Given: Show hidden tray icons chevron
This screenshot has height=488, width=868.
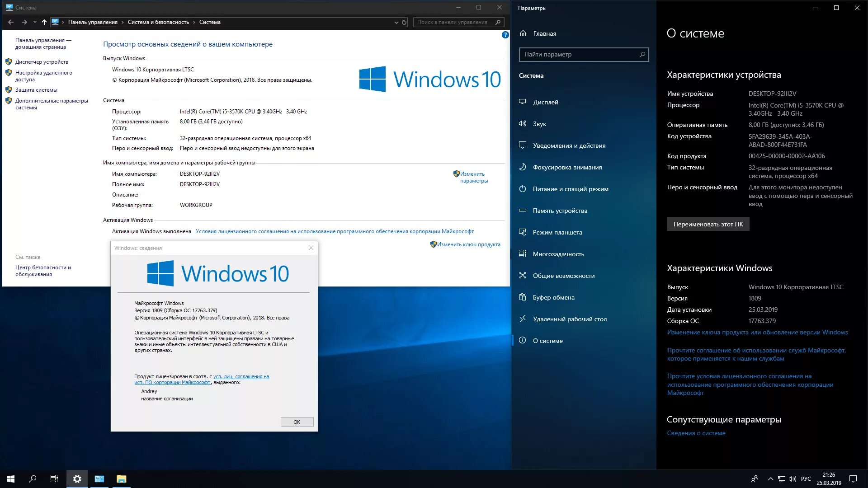Looking at the screenshot, I should click(770, 479).
